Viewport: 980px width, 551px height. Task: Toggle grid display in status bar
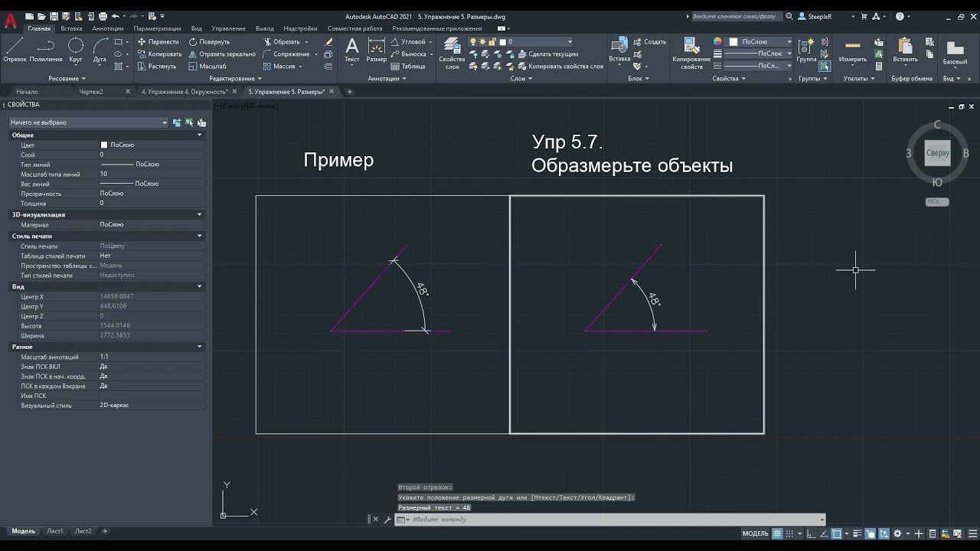point(777,533)
